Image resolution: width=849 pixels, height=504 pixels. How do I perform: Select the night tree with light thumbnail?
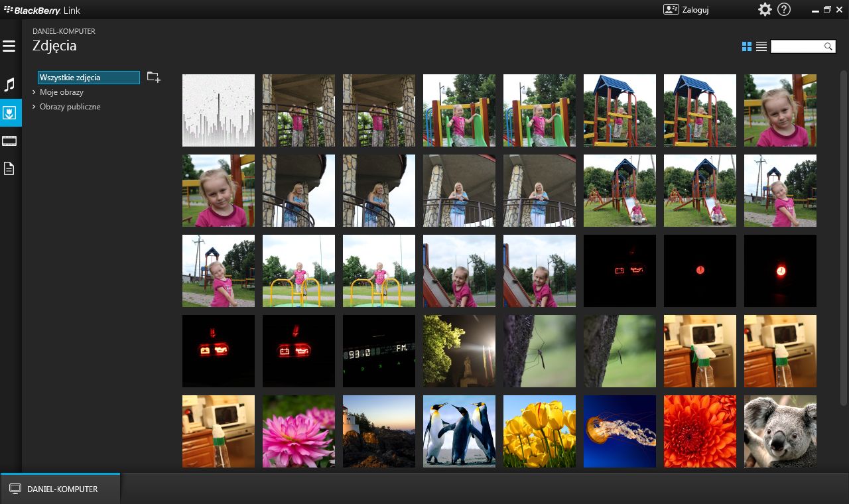[x=459, y=351]
